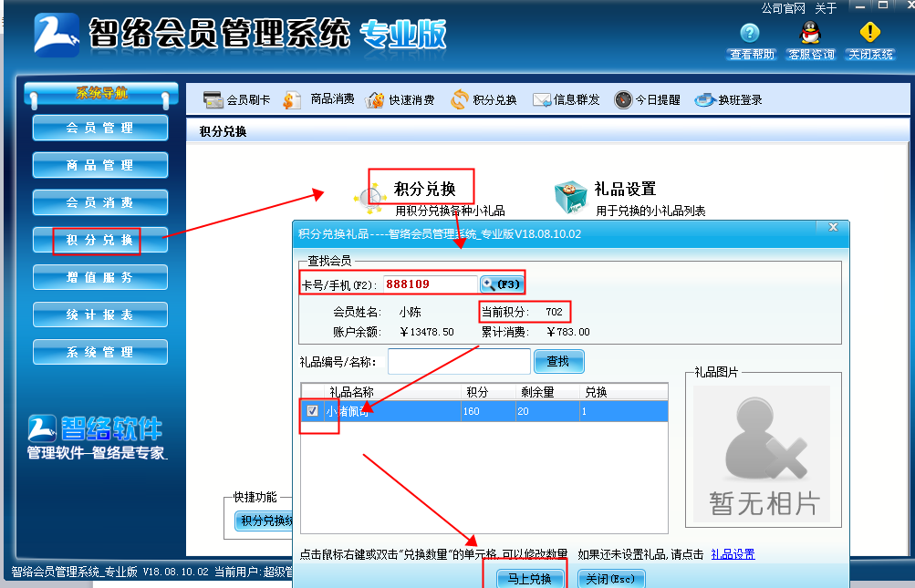Open the 会员管理 sidebar section
This screenshot has height=588, width=915.
pos(99,128)
